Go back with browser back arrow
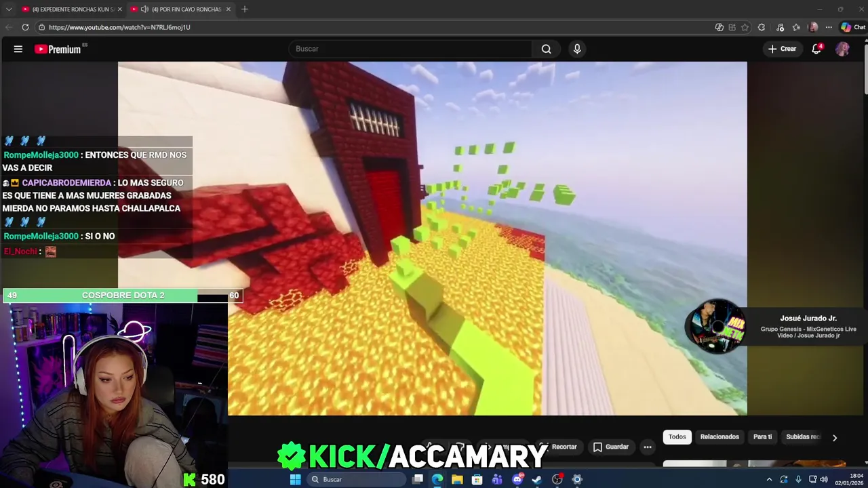Viewport: 868px width, 488px height. pos(8,27)
